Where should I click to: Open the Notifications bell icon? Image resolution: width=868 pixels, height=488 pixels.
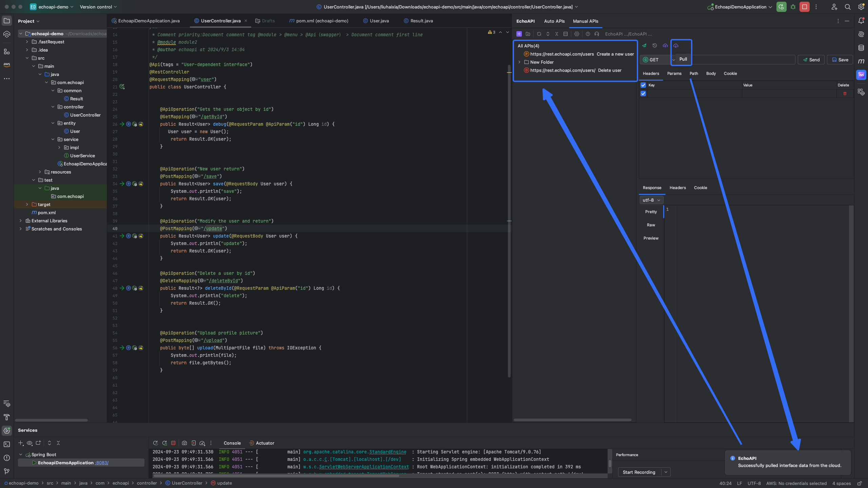pyautogui.click(x=861, y=21)
